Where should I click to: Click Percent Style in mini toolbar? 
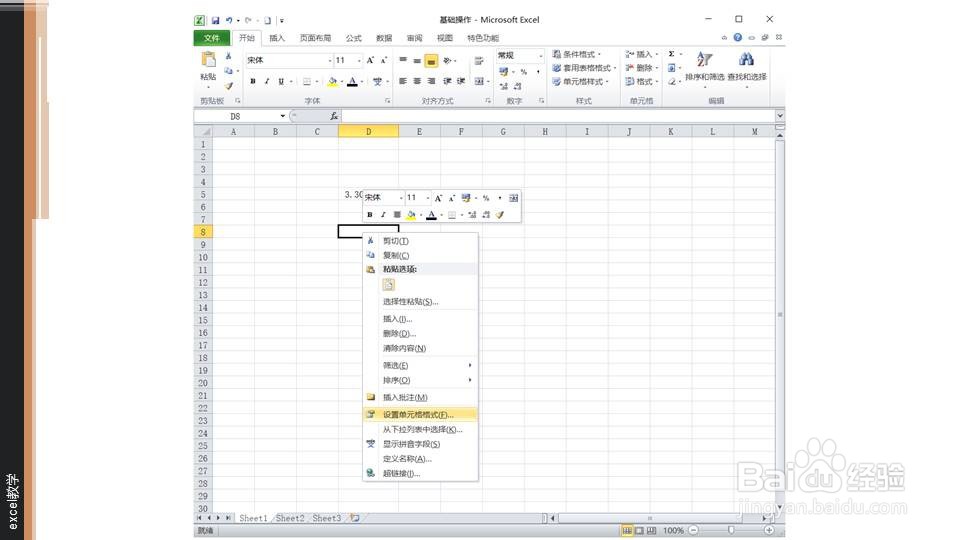[x=486, y=198]
